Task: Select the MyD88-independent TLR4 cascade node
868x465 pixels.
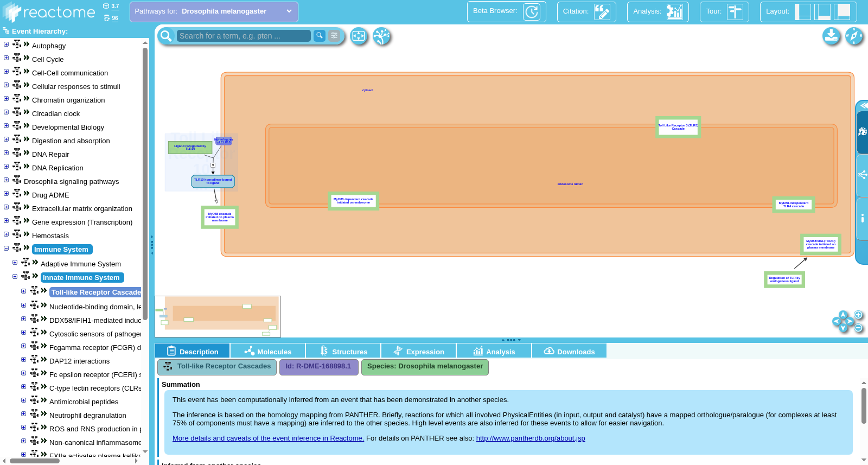Action: tap(793, 205)
